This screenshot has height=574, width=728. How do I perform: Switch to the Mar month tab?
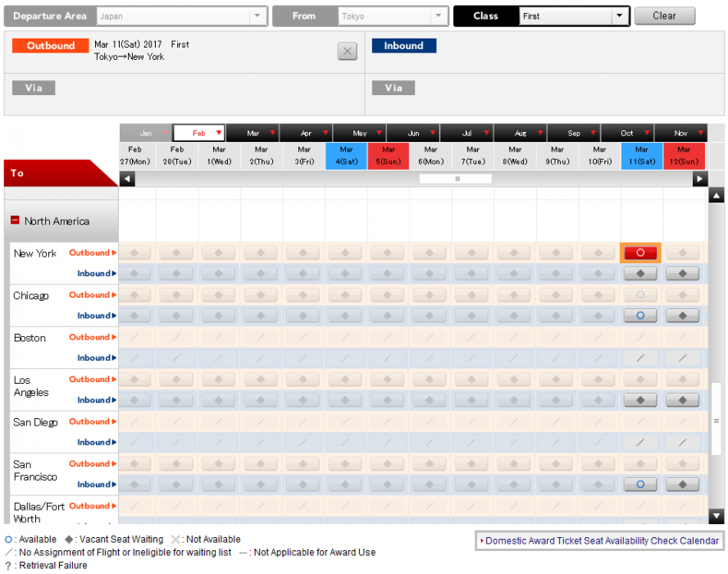point(253,133)
